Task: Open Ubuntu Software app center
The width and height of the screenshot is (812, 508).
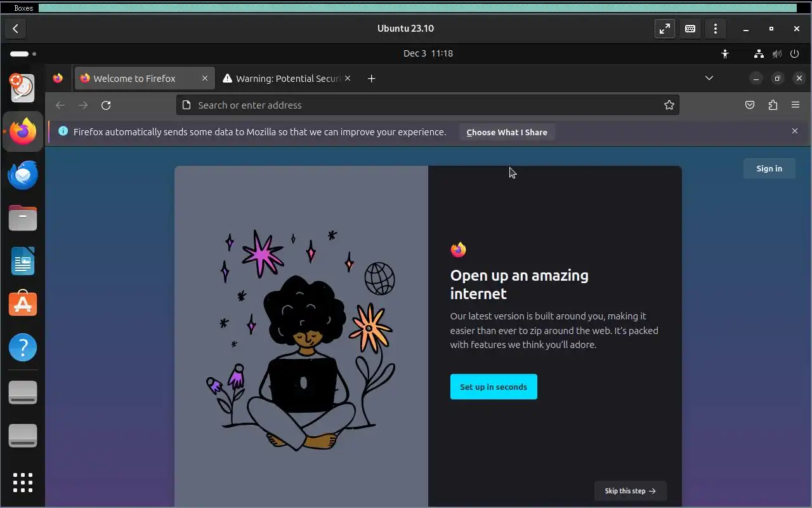Action: point(23,304)
